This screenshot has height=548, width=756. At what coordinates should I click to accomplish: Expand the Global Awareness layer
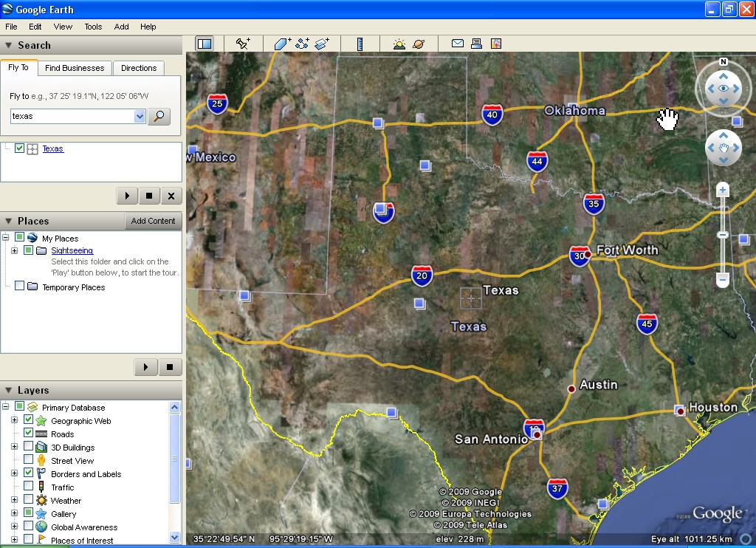pyautogui.click(x=15, y=527)
